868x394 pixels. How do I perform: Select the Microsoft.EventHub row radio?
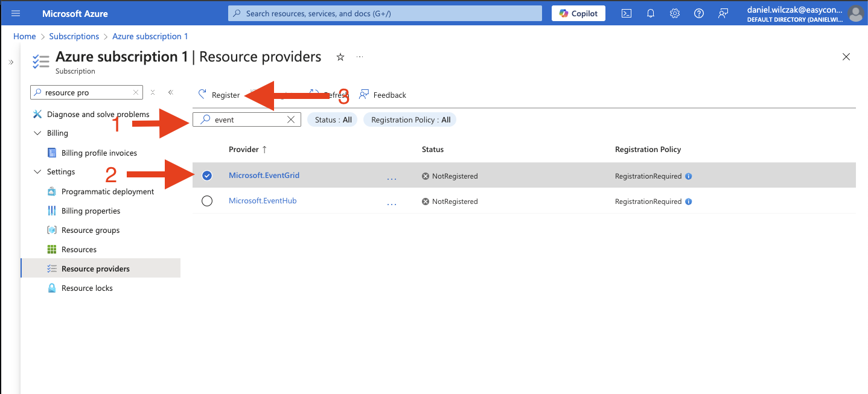[207, 201]
